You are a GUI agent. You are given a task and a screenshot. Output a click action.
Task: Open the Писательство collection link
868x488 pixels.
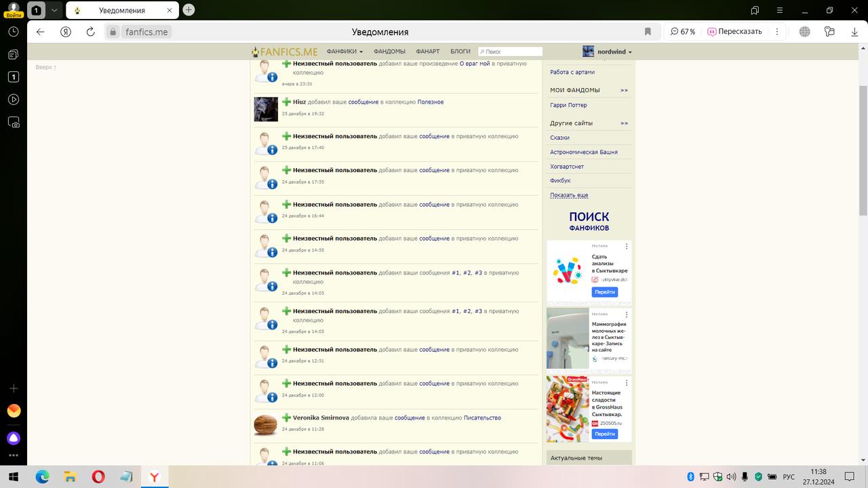tap(482, 418)
